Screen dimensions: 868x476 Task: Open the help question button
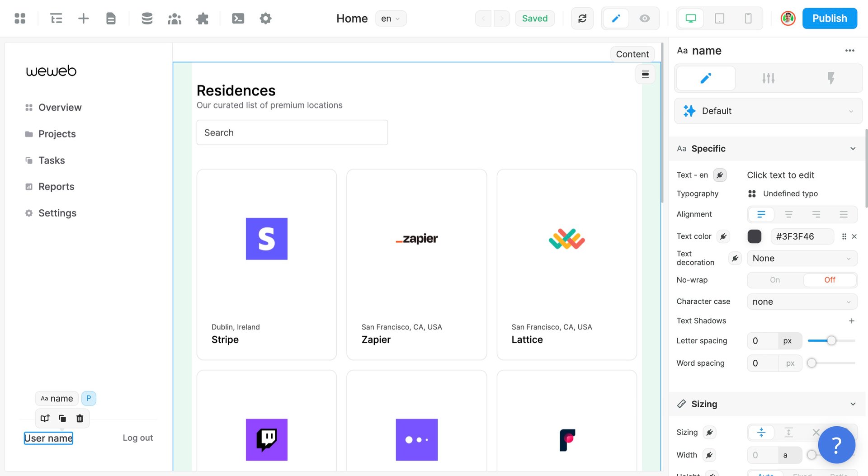click(x=836, y=445)
